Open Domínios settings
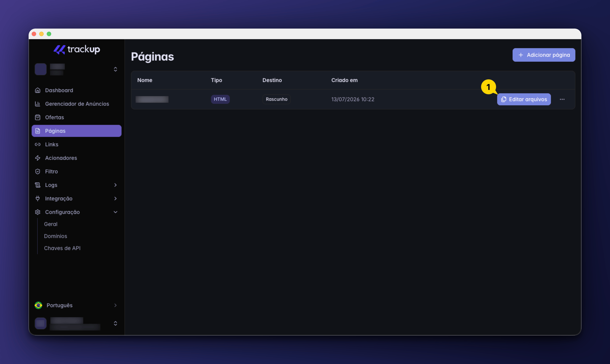The width and height of the screenshot is (610, 364). pyautogui.click(x=55, y=236)
